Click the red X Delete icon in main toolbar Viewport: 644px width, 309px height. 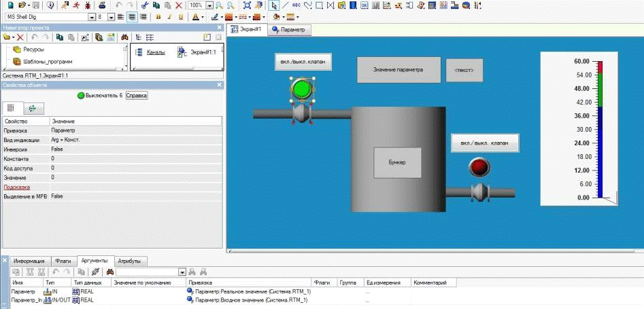179,5
